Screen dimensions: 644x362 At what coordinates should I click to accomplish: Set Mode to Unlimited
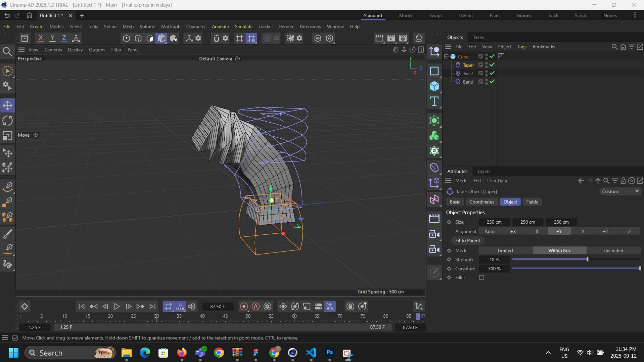613,251
